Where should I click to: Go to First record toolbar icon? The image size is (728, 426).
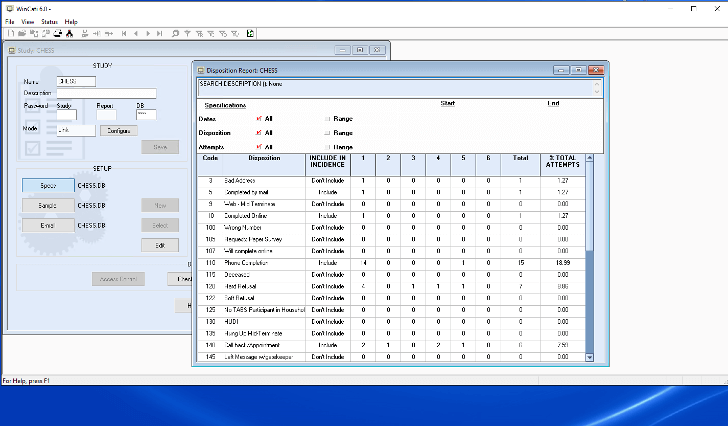click(x=124, y=33)
